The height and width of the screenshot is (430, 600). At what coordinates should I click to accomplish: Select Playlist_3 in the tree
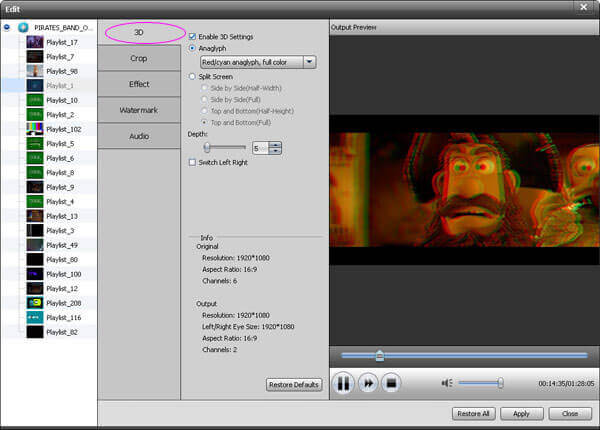60,231
